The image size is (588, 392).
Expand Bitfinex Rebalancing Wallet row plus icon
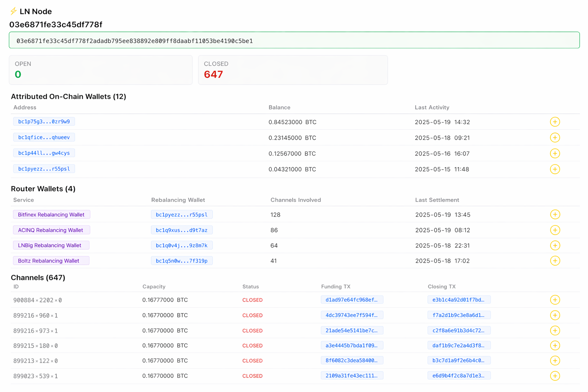[555, 214]
